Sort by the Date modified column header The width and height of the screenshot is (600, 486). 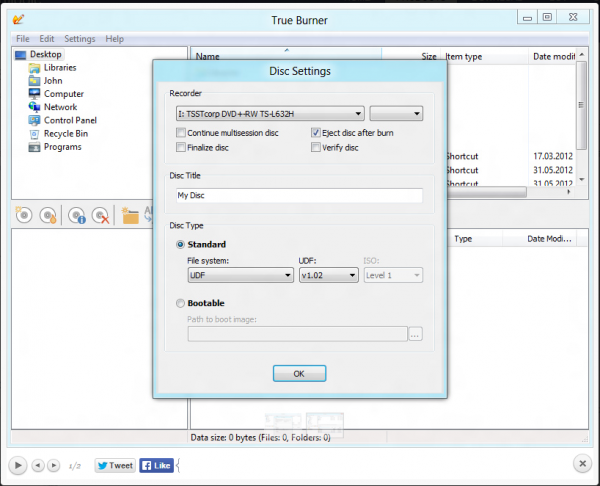click(x=552, y=57)
